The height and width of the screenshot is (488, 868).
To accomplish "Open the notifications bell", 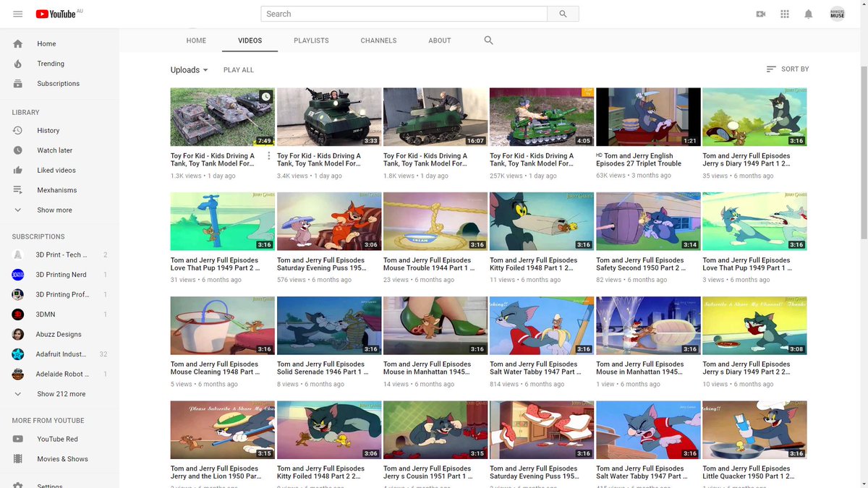I will coord(809,14).
